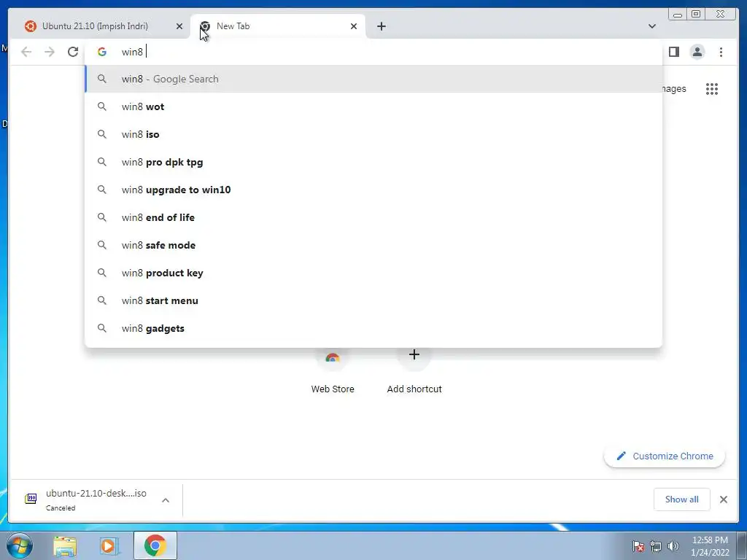Viewport: 747px width, 560px height.
Task: Pick 'win8 pro dpk tpg' suggestion
Action: tap(373, 162)
